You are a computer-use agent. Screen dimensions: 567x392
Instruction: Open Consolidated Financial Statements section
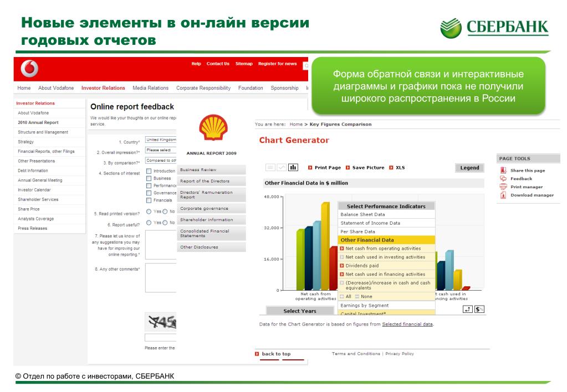pos(211,234)
